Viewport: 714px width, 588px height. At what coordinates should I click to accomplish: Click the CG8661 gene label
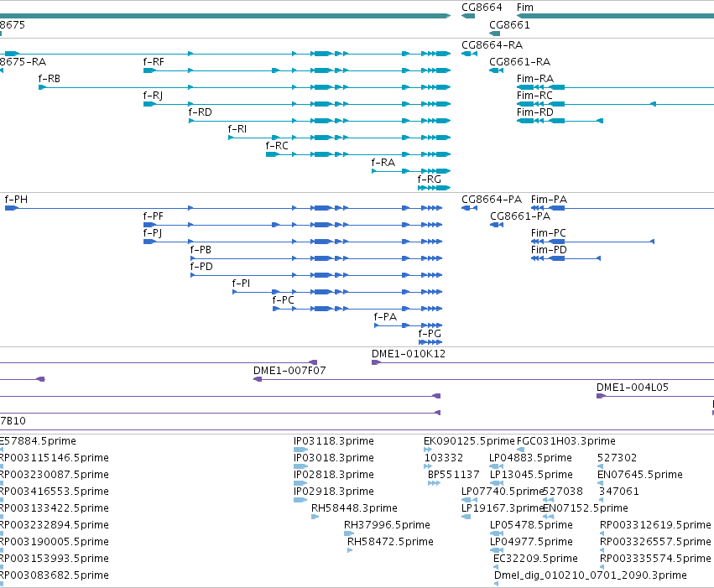(x=509, y=24)
